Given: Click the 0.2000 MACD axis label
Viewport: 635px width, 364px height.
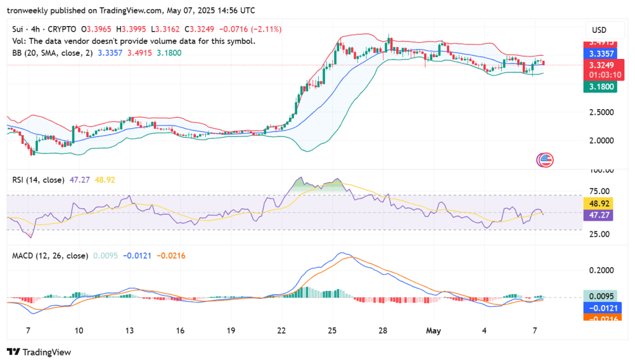Looking at the screenshot, I should 601,270.
